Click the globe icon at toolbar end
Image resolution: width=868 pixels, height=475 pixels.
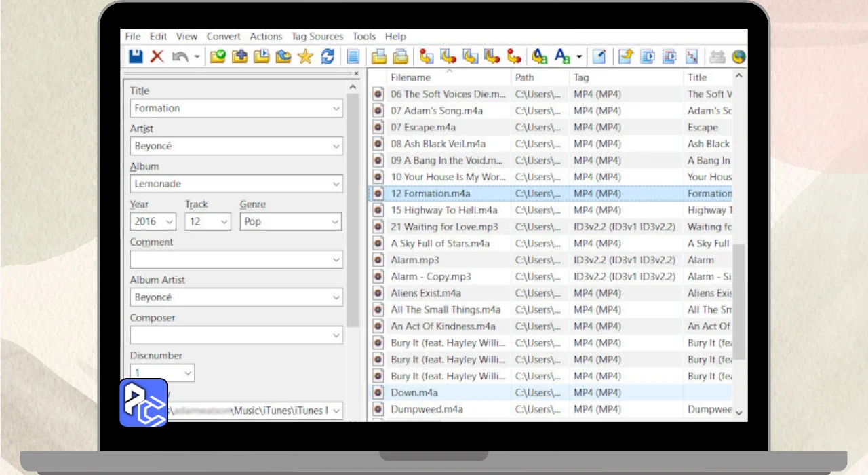click(x=738, y=56)
